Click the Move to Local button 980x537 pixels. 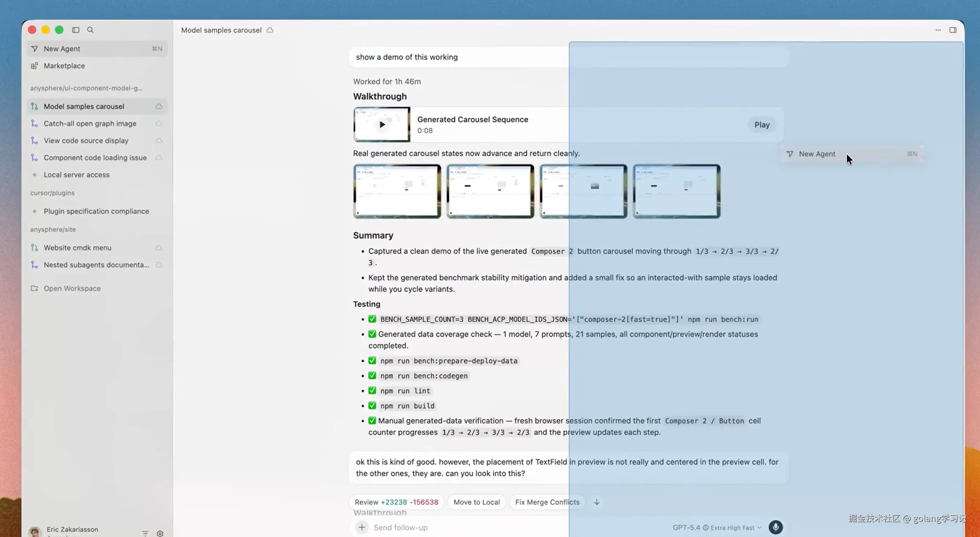pyautogui.click(x=476, y=502)
